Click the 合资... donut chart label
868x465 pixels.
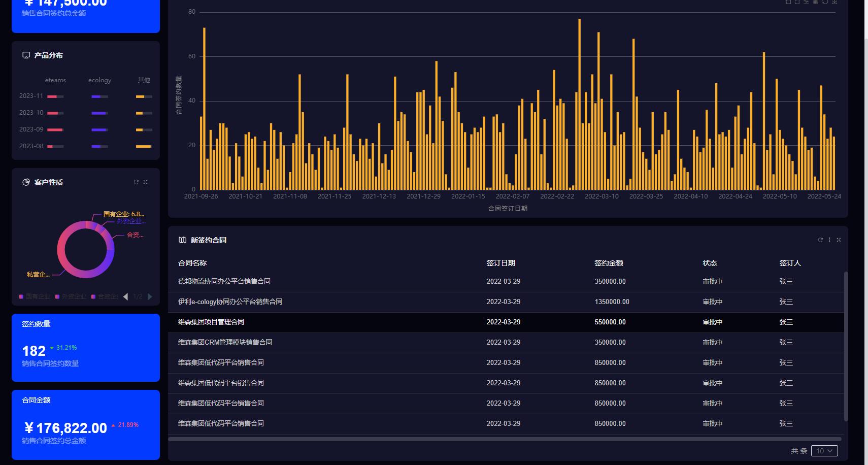(x=135, y=235)
